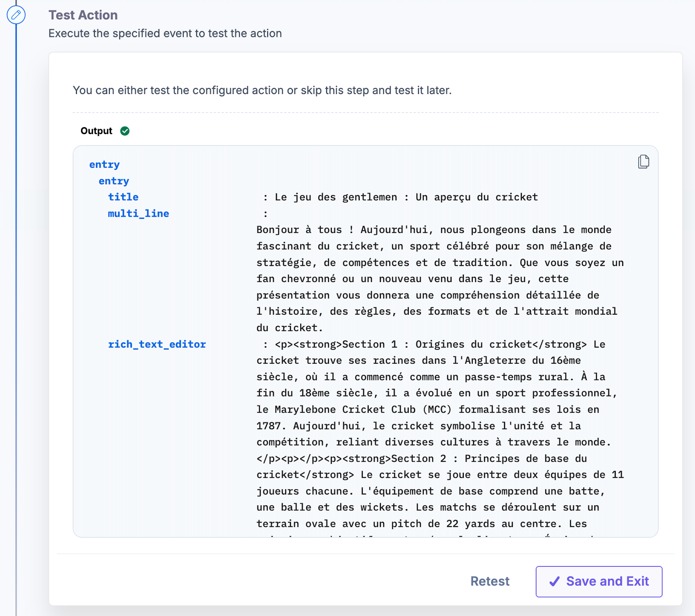This screenshot has height=616, width=695.
Task: Click the Save and Exit button
Action: 599,581
